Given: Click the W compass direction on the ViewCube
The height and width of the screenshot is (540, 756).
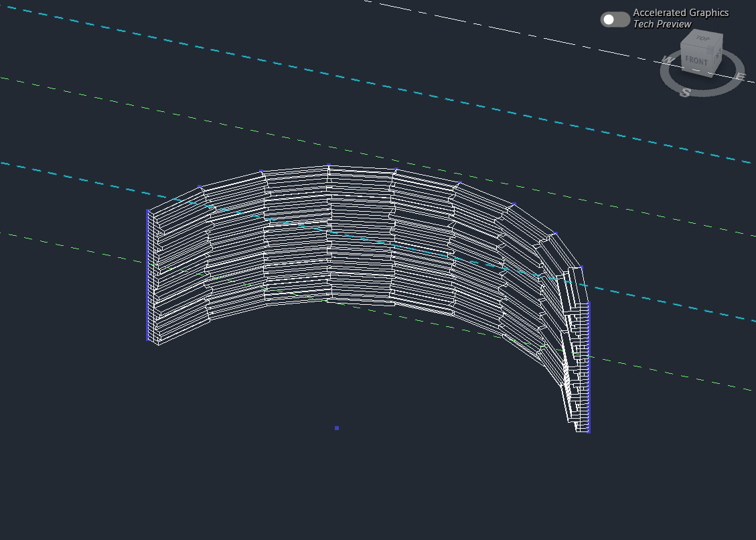Looking at the screenshot, I should (668, 60).
